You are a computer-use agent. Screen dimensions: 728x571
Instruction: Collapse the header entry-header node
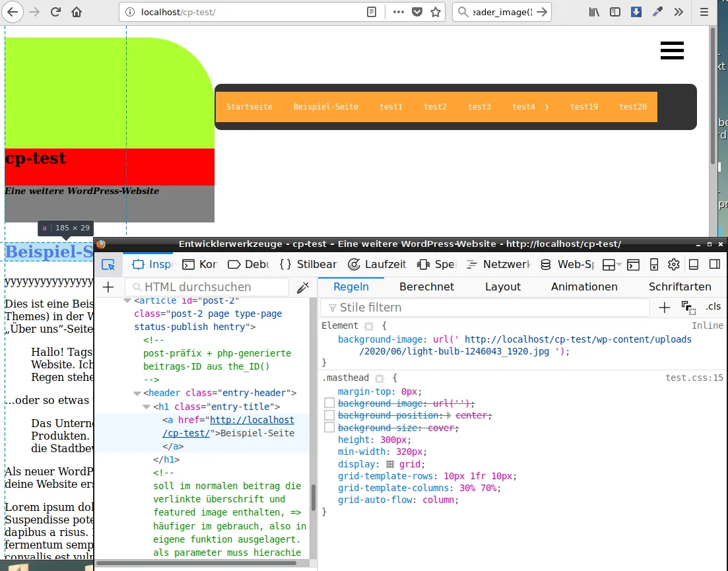tap(137, 393)
